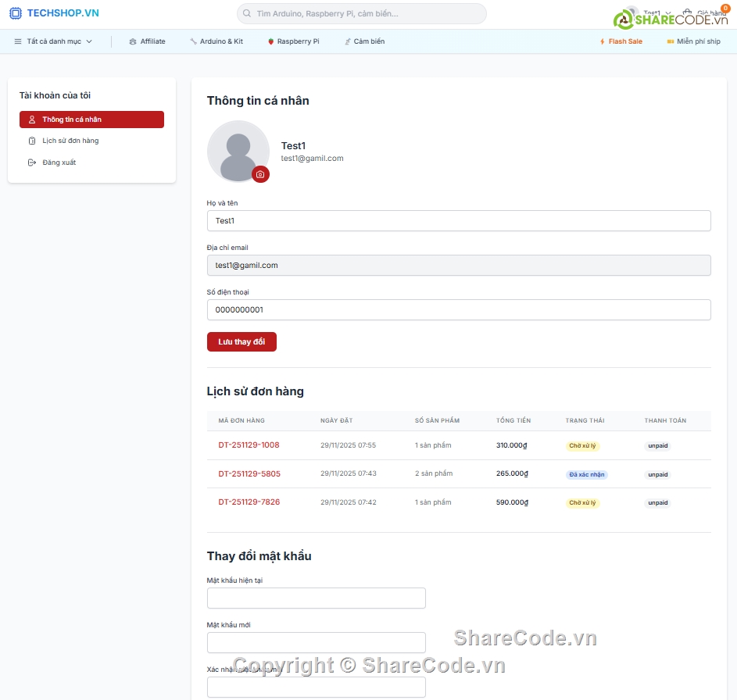Expand the Tất cả danh mục dropdown
737x700 pixels.
53,41
